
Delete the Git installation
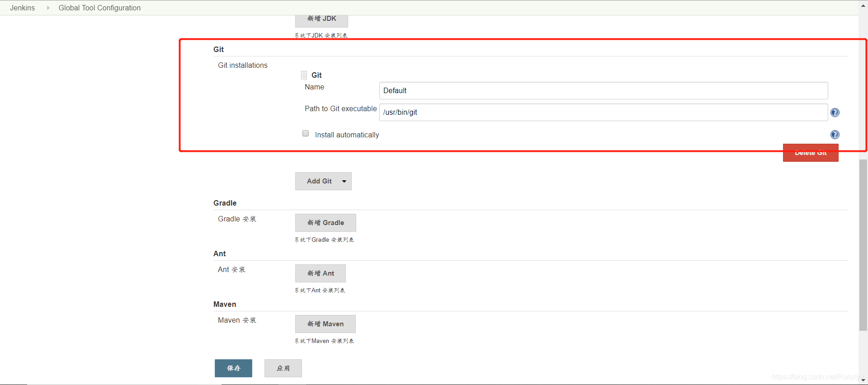(811, 153)
